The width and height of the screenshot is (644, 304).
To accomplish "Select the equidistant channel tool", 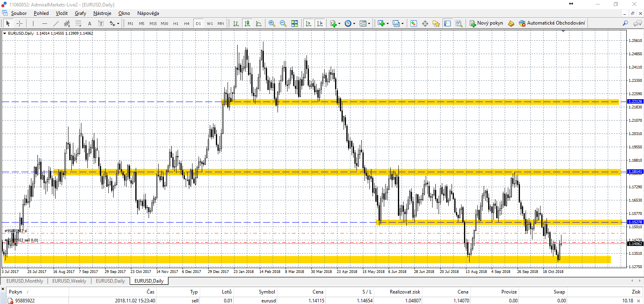I will click(67, 23).
